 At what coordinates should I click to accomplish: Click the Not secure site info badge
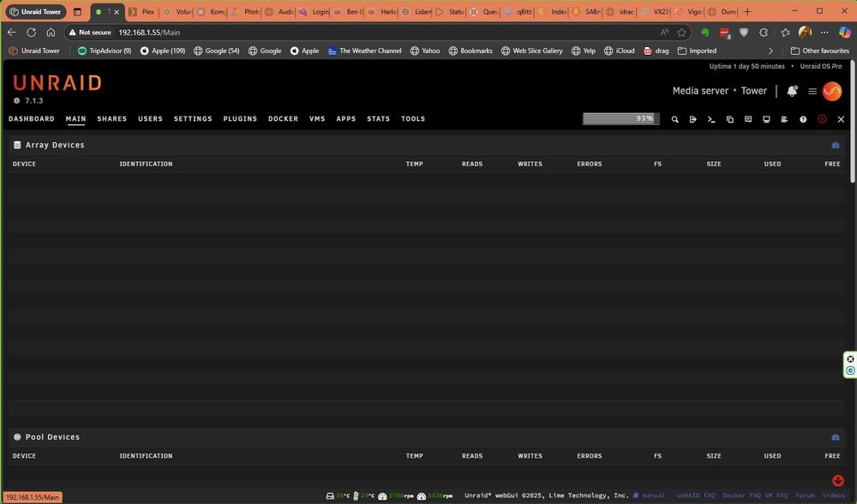(x=90, y=33)
